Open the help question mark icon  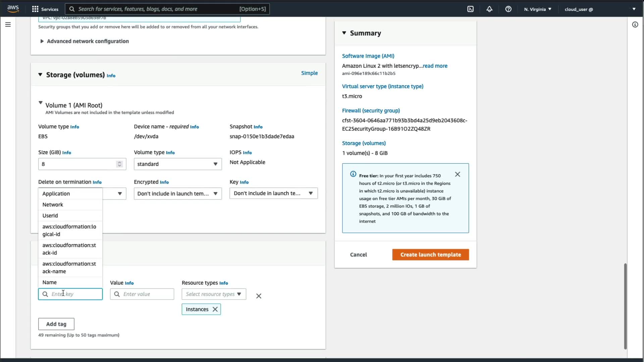point(508,9)
